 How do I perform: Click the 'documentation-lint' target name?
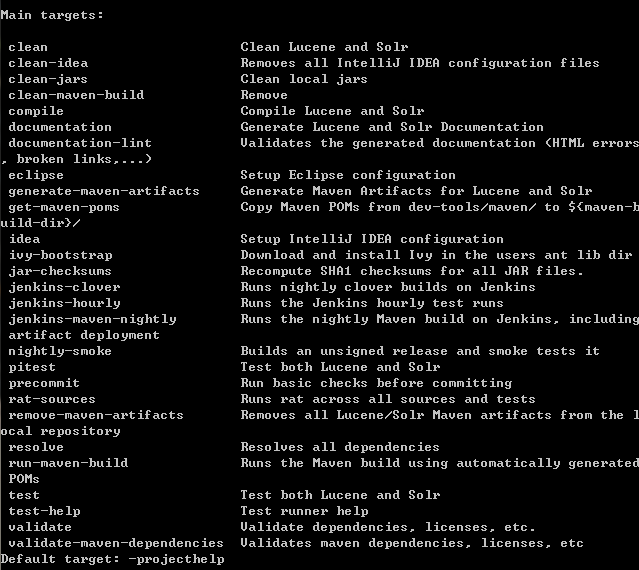80,143
